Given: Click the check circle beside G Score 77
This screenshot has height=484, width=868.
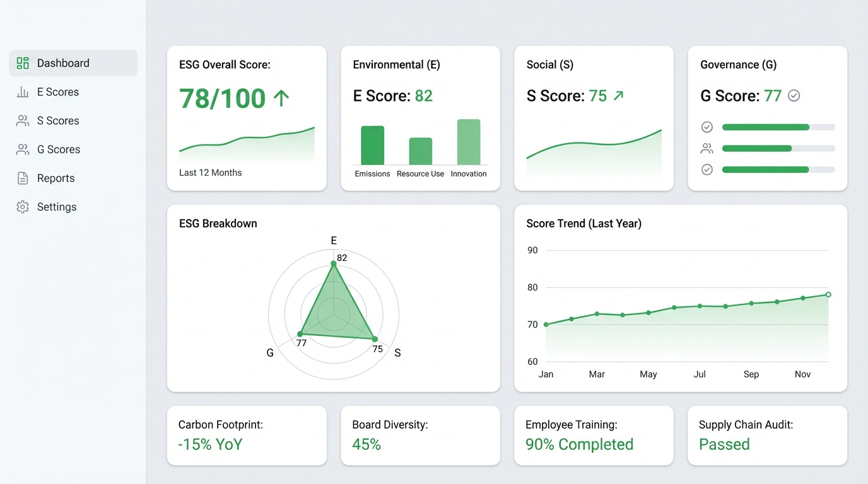Looking at the screenshot, I should tap(794, 96).
